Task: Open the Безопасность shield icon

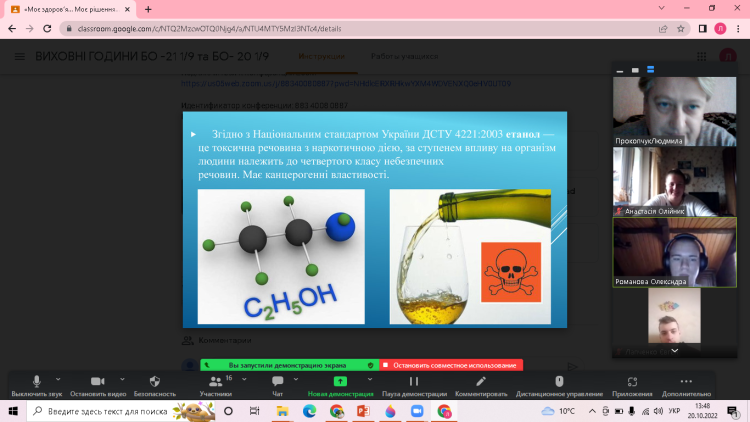Action: pyautogui.click(x=154, y=383)
